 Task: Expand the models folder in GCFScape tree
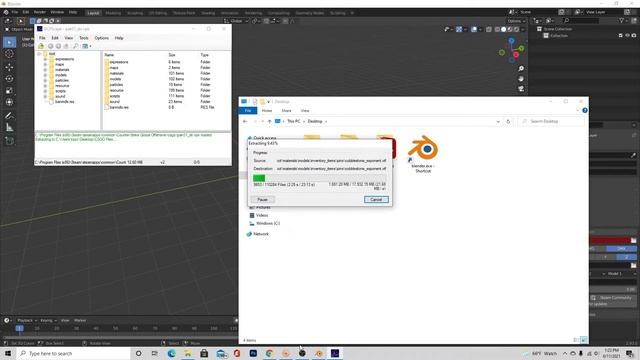(x=45, y=75)
